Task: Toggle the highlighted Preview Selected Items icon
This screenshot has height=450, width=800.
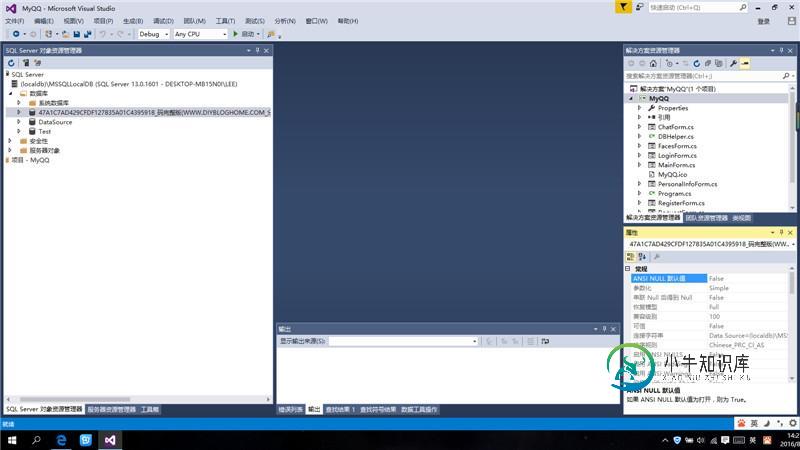Action: [x=745, y=63]
